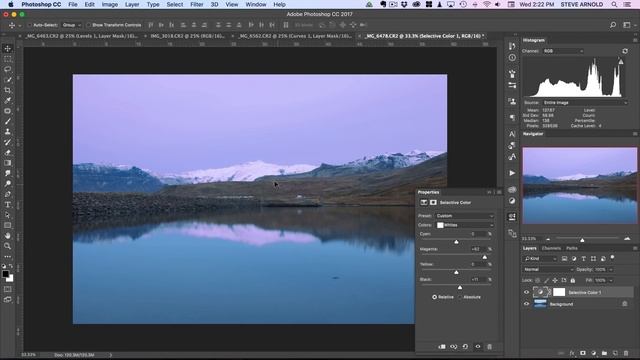Open the Normal blend mode dropdown
The height and width of the screenshot is (360, 640).
tap(548, 269)
